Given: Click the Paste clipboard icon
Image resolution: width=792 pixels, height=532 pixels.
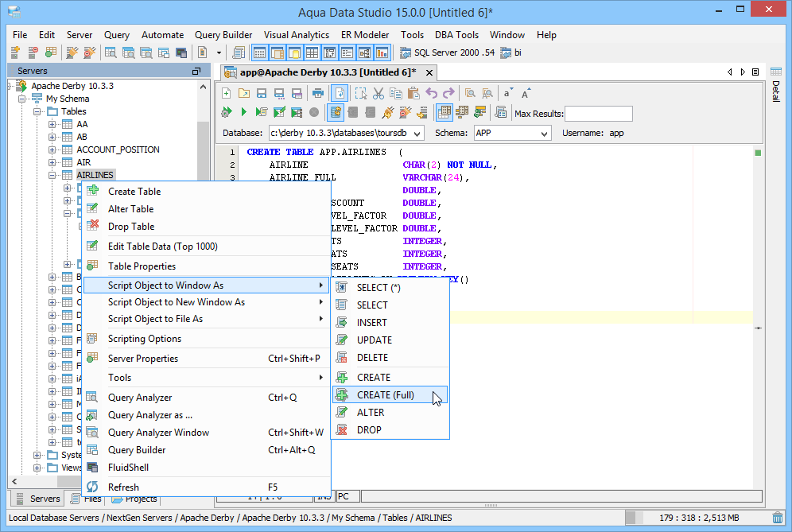Looking at the screenshot, I should point(413,93).
